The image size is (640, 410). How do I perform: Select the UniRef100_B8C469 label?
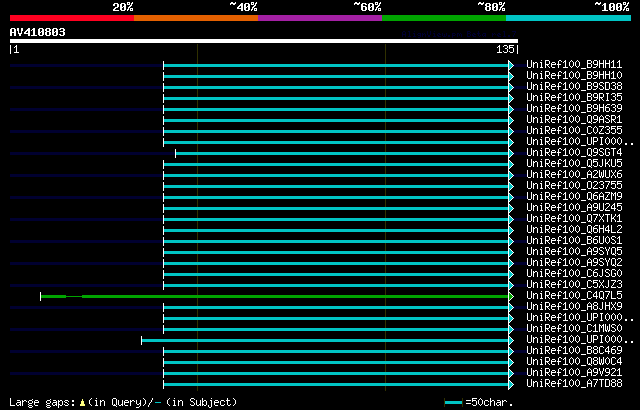[x=574, y=351]
